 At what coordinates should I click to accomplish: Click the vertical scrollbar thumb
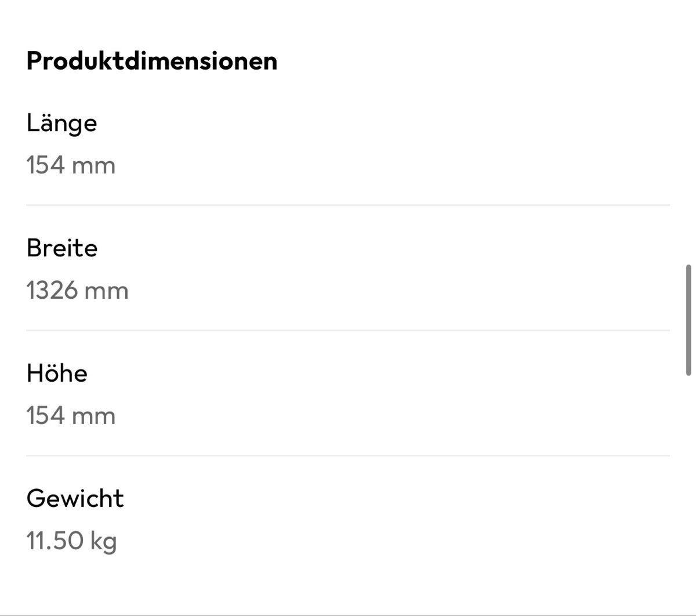coord(688,320)
